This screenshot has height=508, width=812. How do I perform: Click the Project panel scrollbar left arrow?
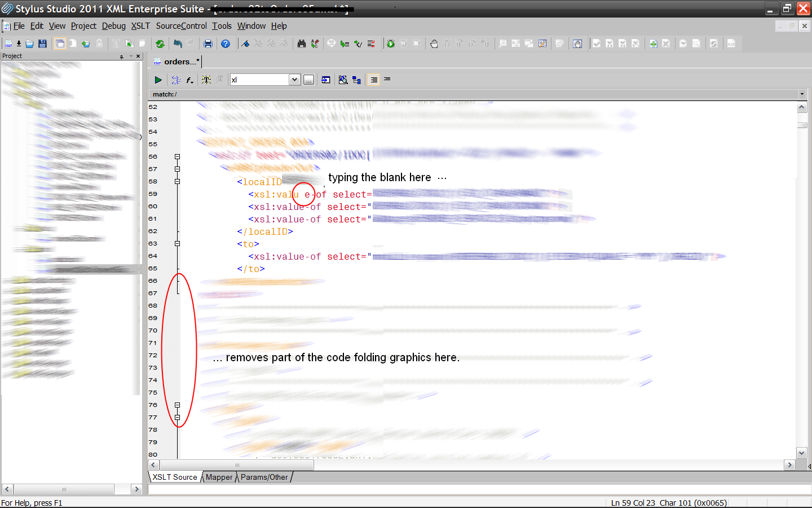pos(7,489)
